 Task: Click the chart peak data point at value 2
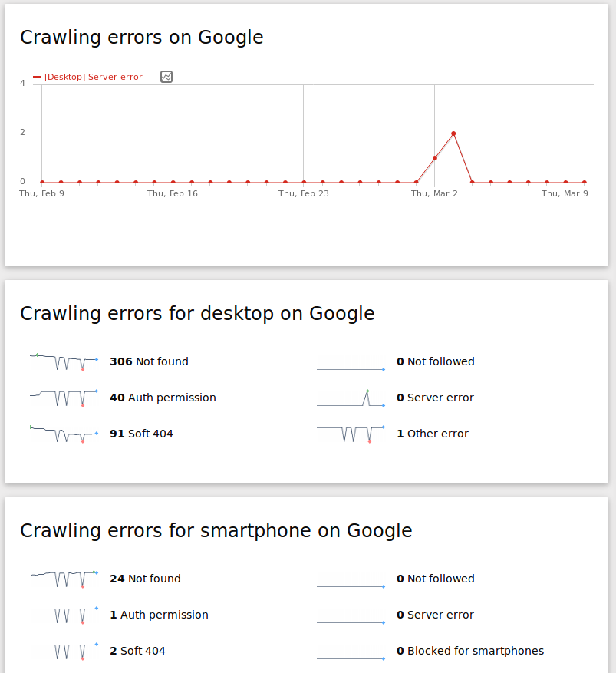coord(453,134)
